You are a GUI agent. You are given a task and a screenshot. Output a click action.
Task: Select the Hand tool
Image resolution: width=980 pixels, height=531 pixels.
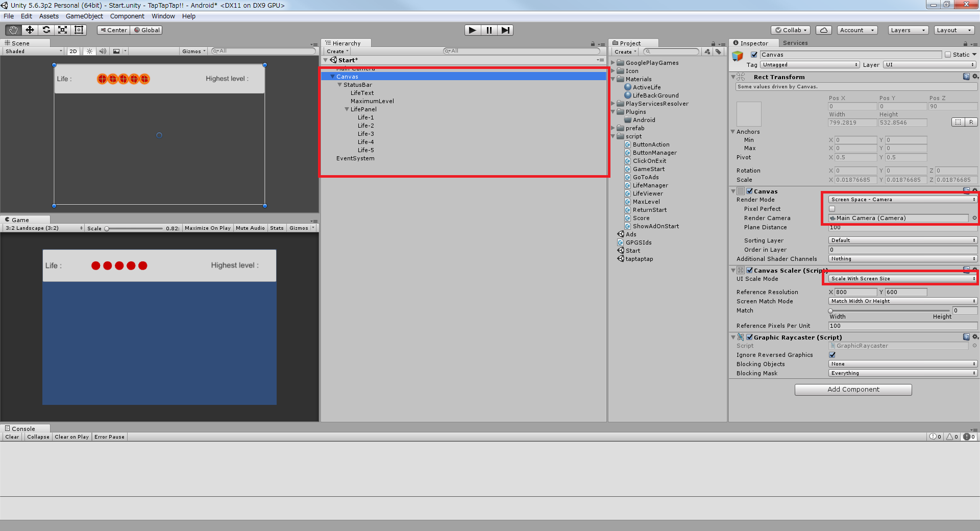coord(13,30)
